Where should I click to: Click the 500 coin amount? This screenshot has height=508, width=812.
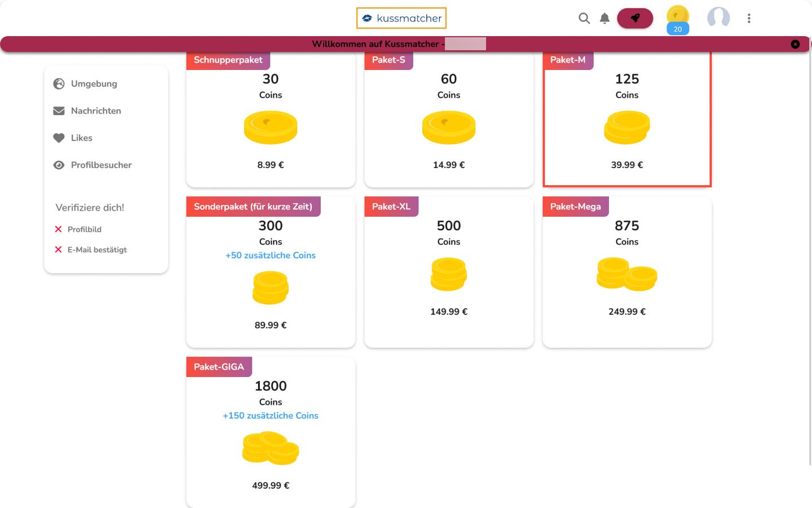(x=449, y=226)
